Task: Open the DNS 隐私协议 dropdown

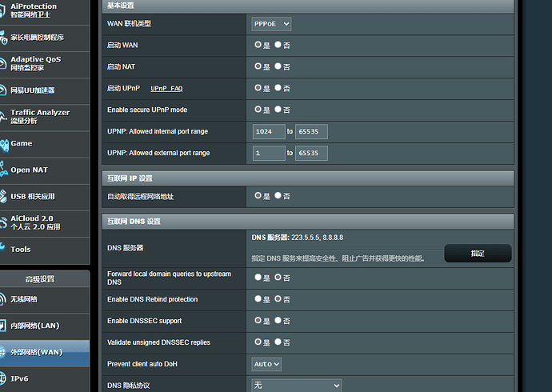Action: click(296, 386)
